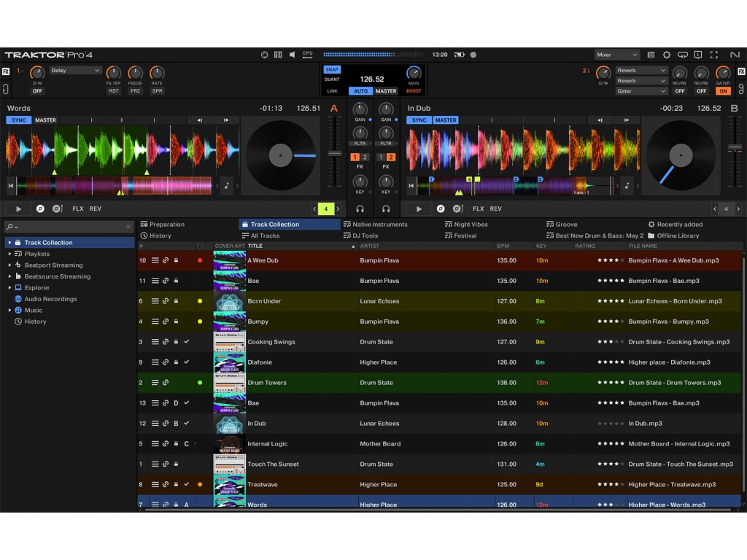This screenshot has width=747, height=560.
Task: Open the Preparation favorites tab
Action: tap(163, 225)
